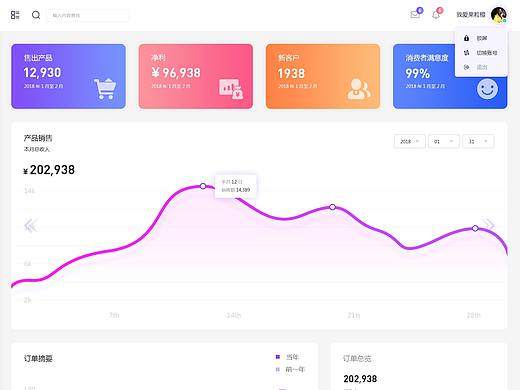The image size is (520, 390).
Task: Click the 前一年 legend label
Action: 295,369
